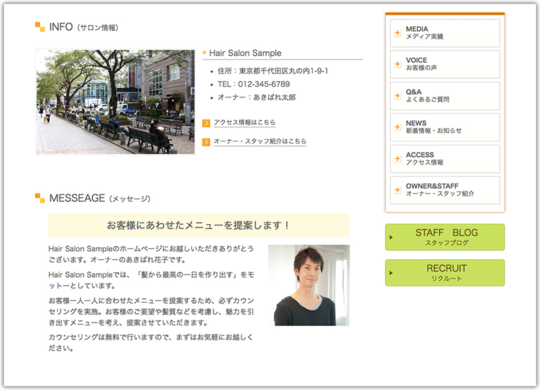Click the triangle on RECRUIT button
This screenshot has height=390, width=540.
391,273
